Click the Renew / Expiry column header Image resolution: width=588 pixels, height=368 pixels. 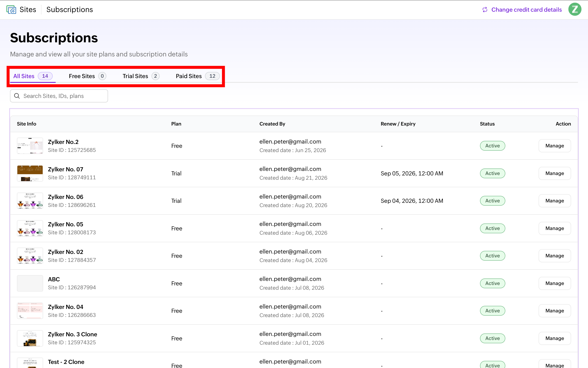point(398,124)
